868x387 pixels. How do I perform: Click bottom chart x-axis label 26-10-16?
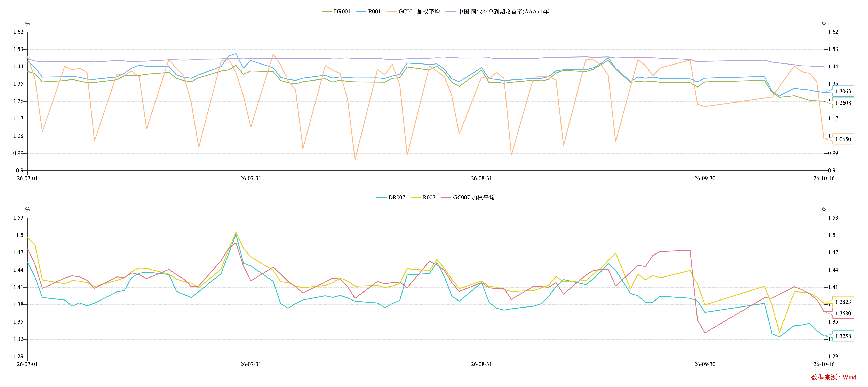coord(824,364)
